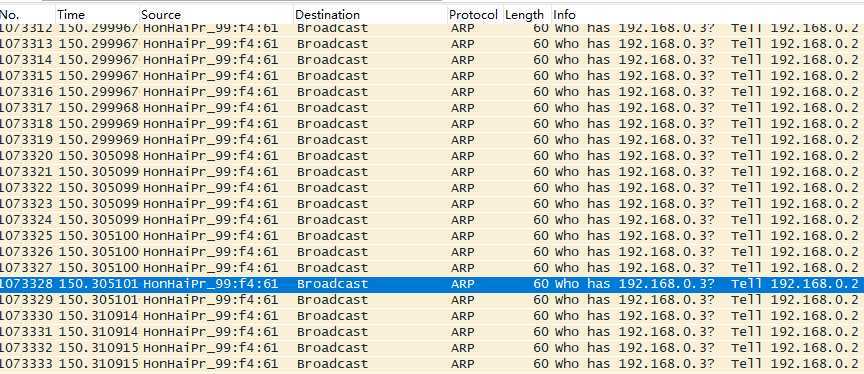
Task: Click the Info text of packet 1073321
Action: tap(706, 171)
